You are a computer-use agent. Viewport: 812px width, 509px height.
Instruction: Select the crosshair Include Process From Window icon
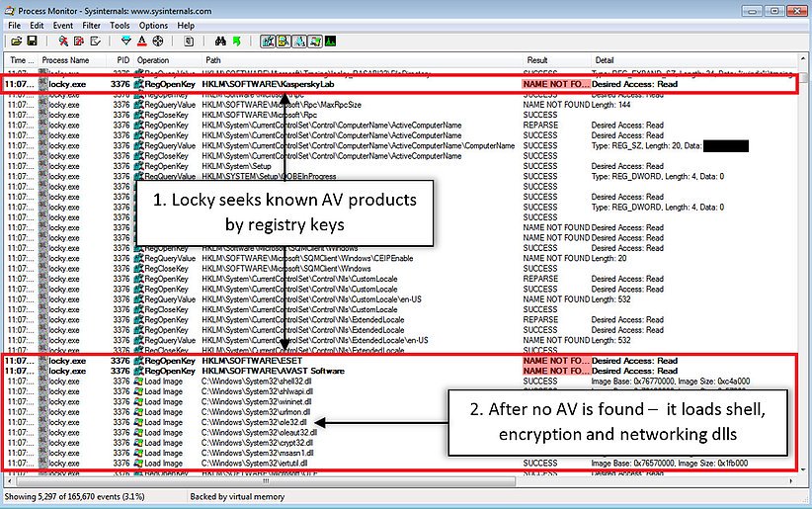tap(158, 41)
